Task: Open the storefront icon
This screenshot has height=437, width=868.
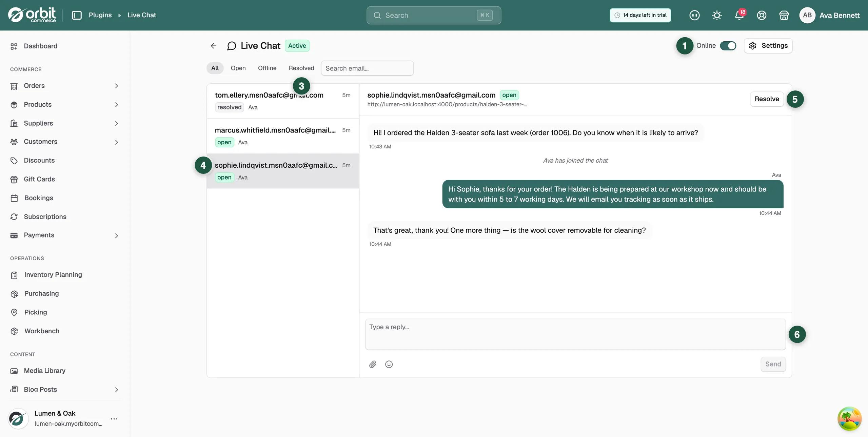Action: [x=784, y=15]
